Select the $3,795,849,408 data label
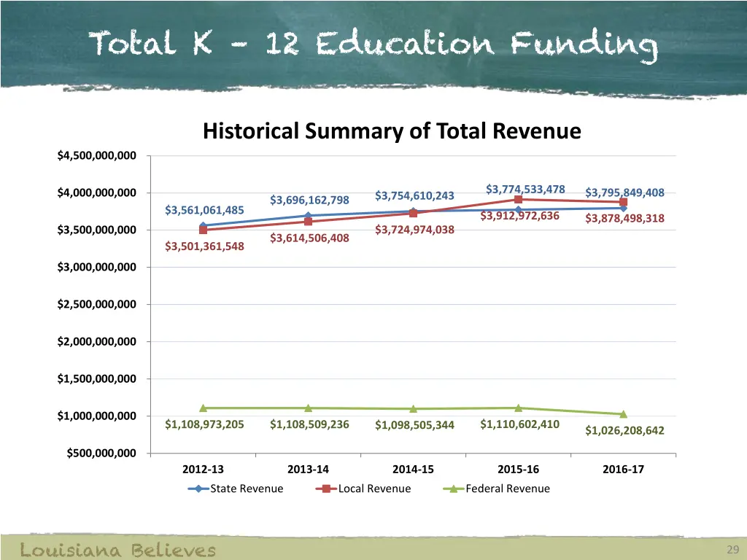This screenshot has width=747, height=560. [624, 192]
